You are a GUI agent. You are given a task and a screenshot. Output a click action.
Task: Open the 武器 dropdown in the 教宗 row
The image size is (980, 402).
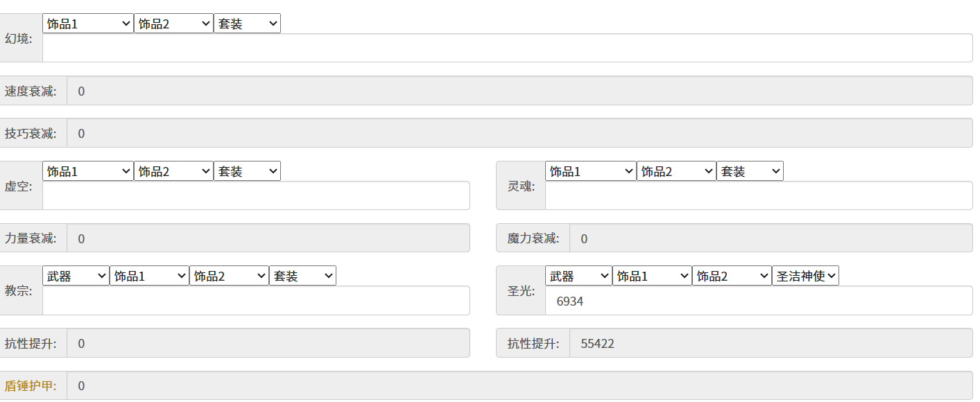tap(76, 276)
